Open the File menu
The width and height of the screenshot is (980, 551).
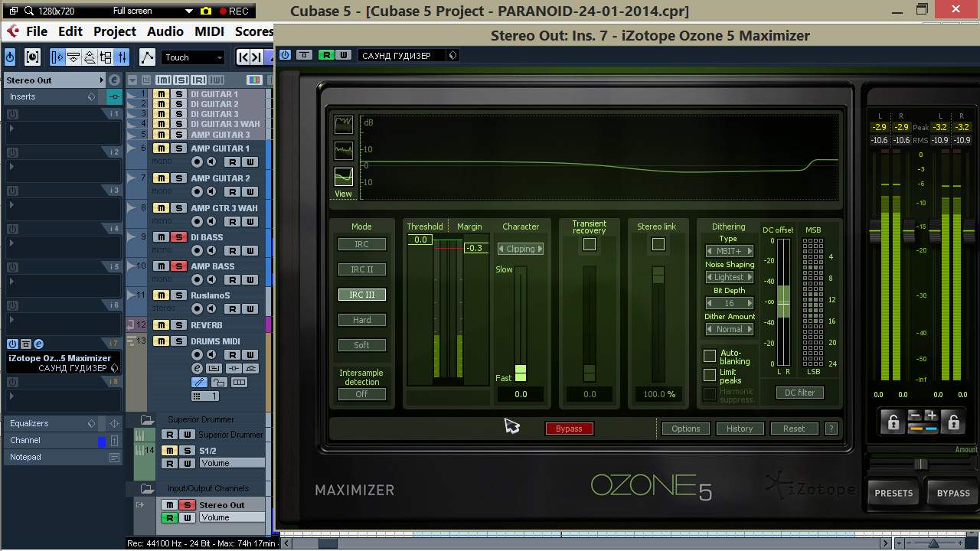tap(37, 31)
